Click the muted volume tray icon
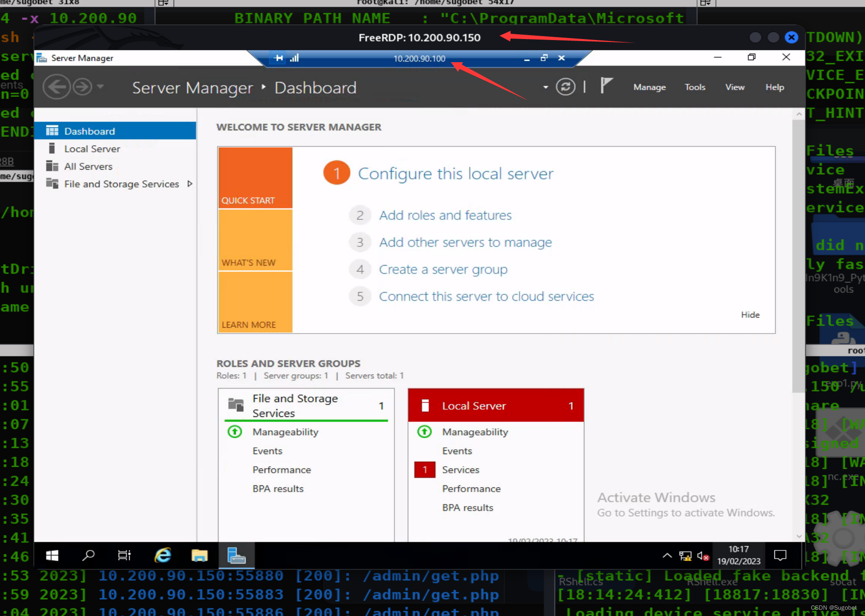The image size is (865, 616). [x=703, y=556]
